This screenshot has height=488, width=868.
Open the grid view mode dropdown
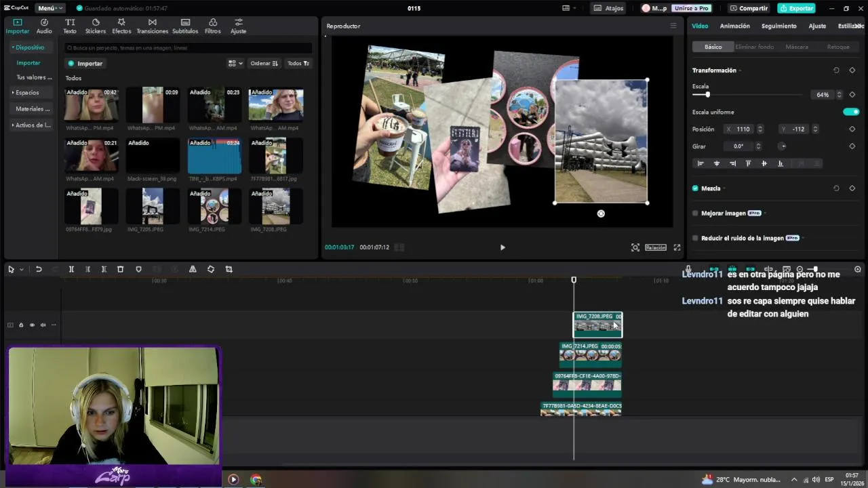point(235,63)
